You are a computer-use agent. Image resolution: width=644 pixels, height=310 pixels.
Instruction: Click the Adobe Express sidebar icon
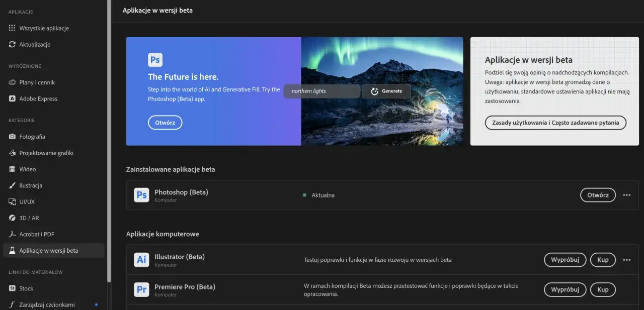(x=12, y=99)
